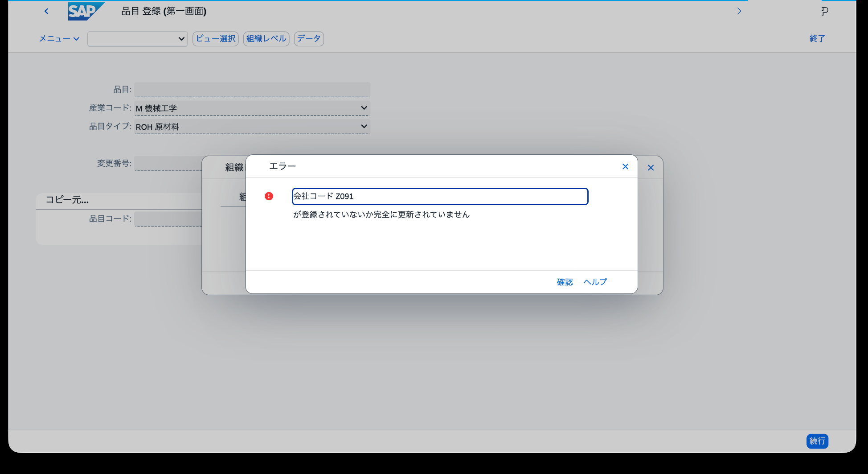Click the 変更番号 input field
The image size is (868, 474).
pyautogui.click(x=168, y=163)
